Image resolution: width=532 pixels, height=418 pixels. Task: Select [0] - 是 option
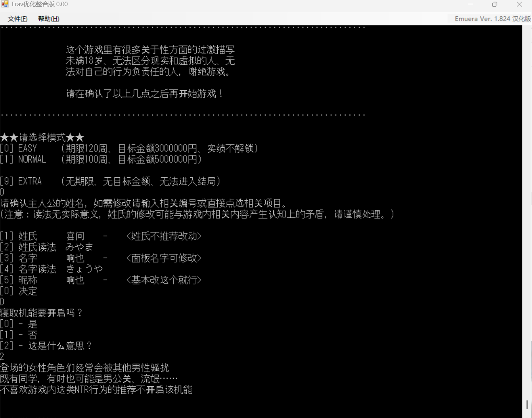(x=19, y=324)
